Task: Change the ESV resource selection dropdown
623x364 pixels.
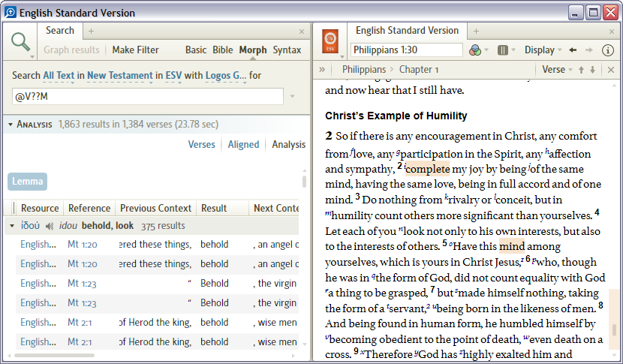Action: tap(173, 76)
